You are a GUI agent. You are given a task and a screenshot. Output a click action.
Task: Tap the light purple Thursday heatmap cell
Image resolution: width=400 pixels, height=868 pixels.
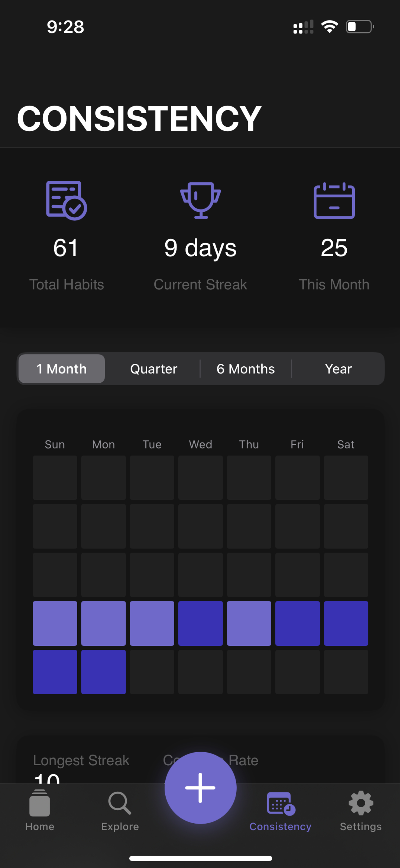pos(249,623)
